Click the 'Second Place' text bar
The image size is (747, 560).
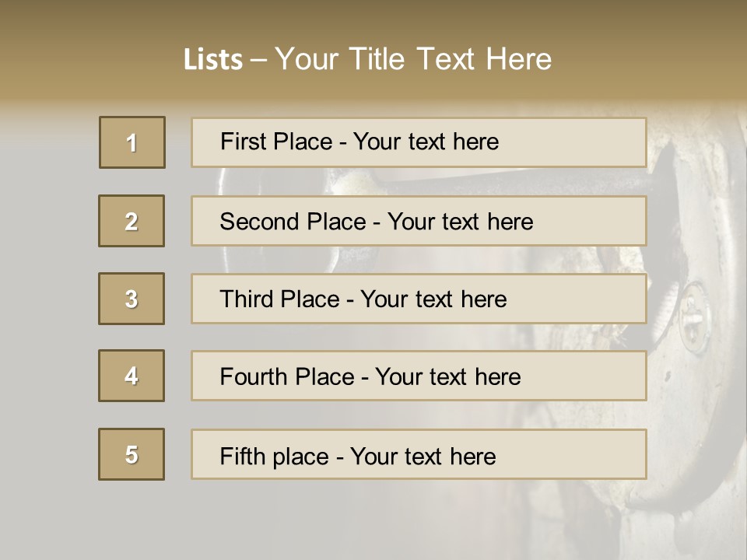(x=419, y=221)
